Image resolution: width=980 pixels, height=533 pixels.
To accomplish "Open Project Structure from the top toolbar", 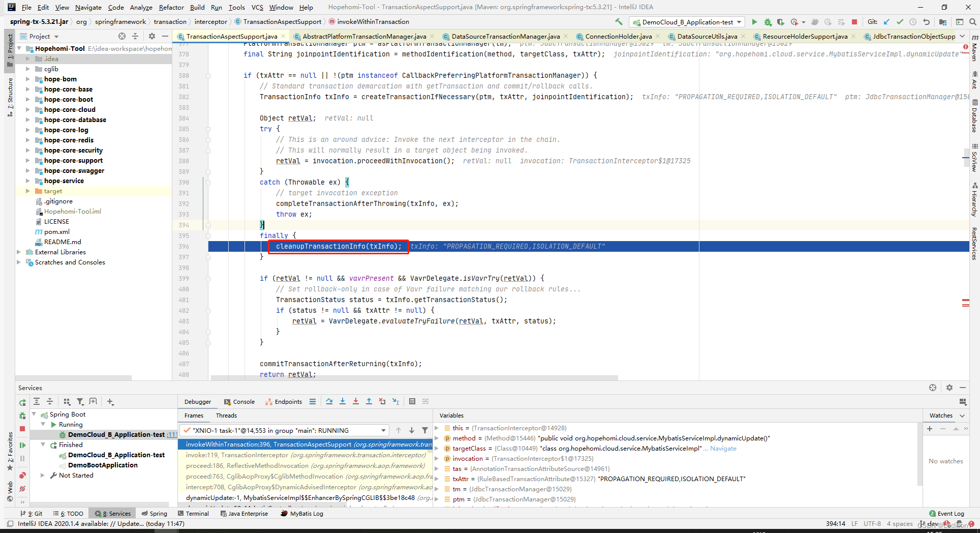I will point(943,22).
